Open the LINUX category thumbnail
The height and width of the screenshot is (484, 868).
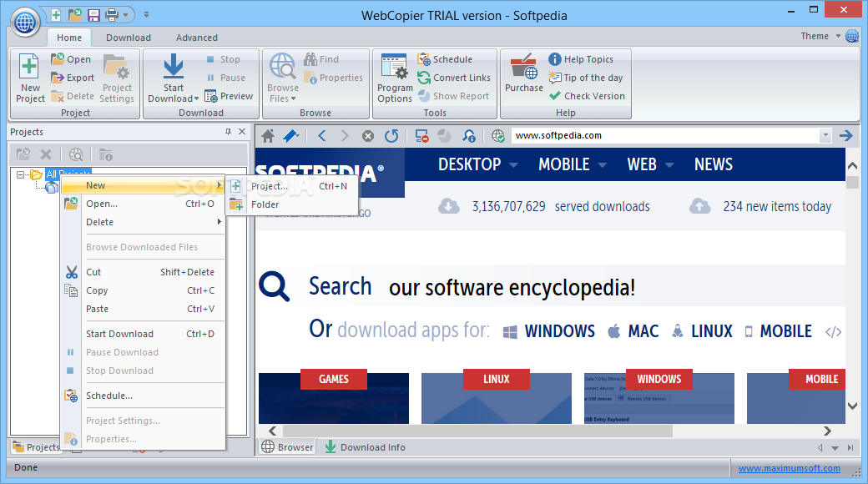pyautogui.click(x=497, y=397)
